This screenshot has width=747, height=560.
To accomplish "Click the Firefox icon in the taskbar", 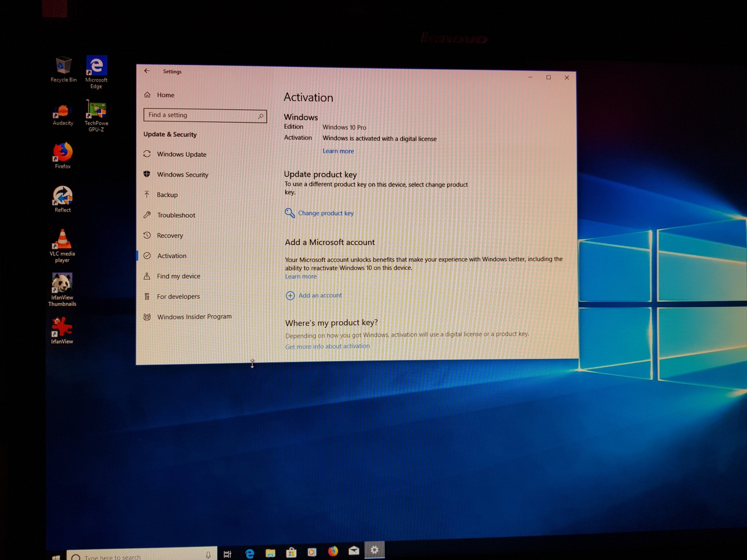I will [x=333, y=551].
